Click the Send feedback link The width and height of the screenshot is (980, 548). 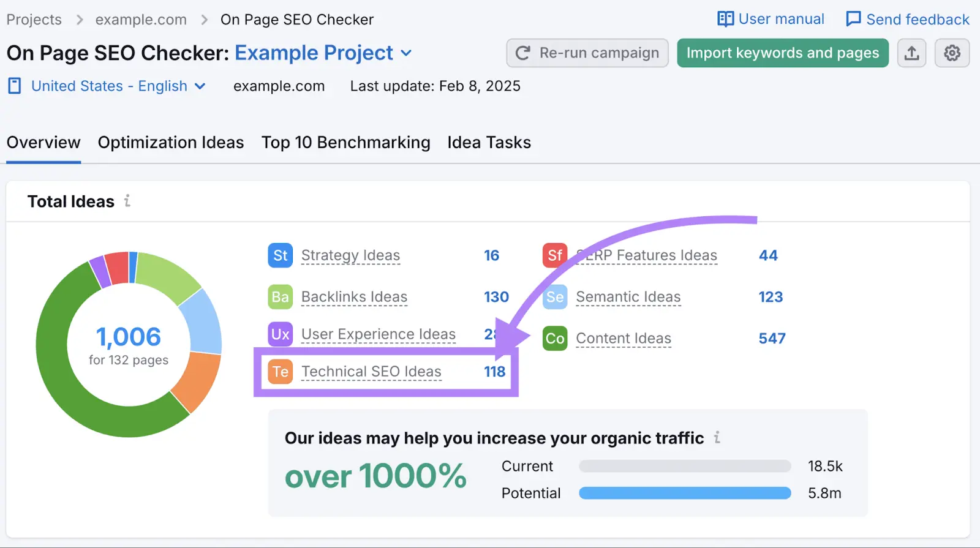click(908, 20)
